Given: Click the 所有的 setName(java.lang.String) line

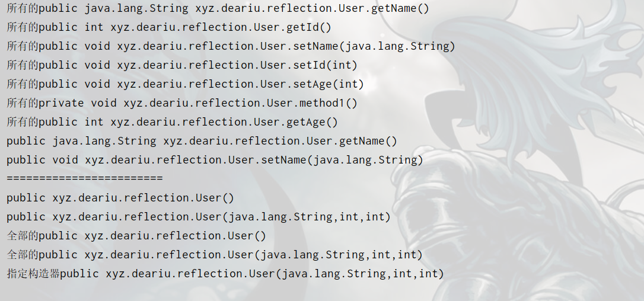Looking at the screenshot, I should pos(231,46).
